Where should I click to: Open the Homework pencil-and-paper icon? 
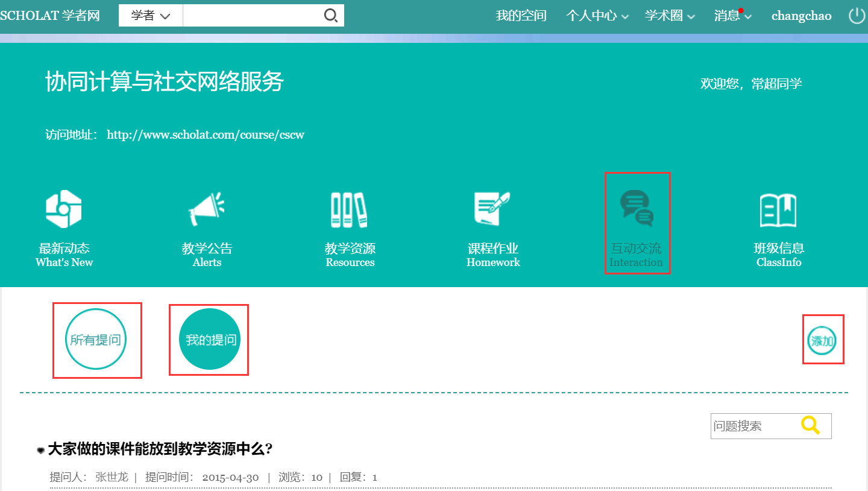492,209
